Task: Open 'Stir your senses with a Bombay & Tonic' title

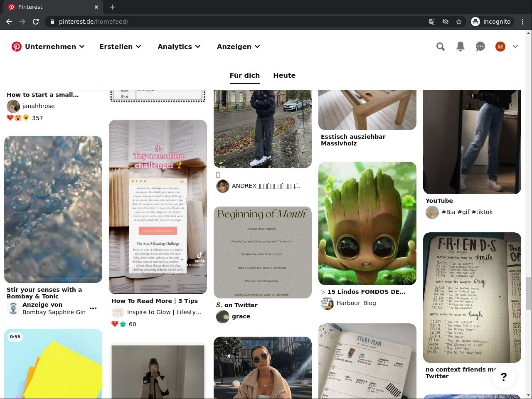Action: tap(44, 293)
